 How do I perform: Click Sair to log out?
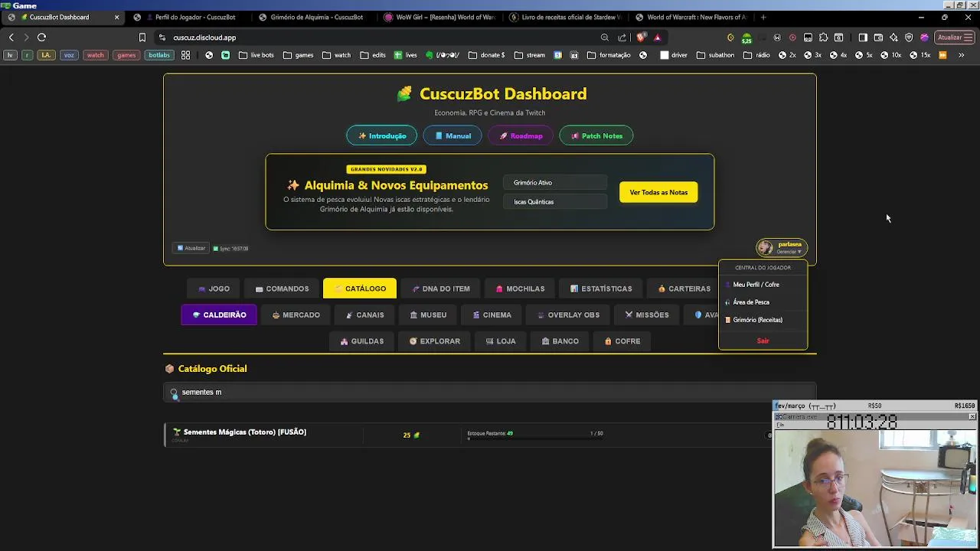point(763,341)
